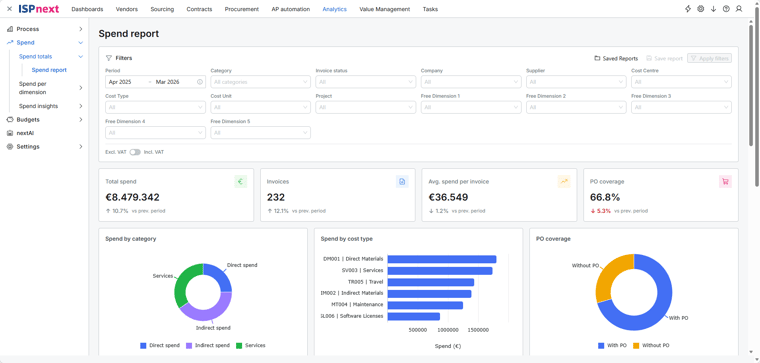The image size is (760, 363).
Task: Click the lightning bolt icon in top bar
Action: (x=688, y=9)
